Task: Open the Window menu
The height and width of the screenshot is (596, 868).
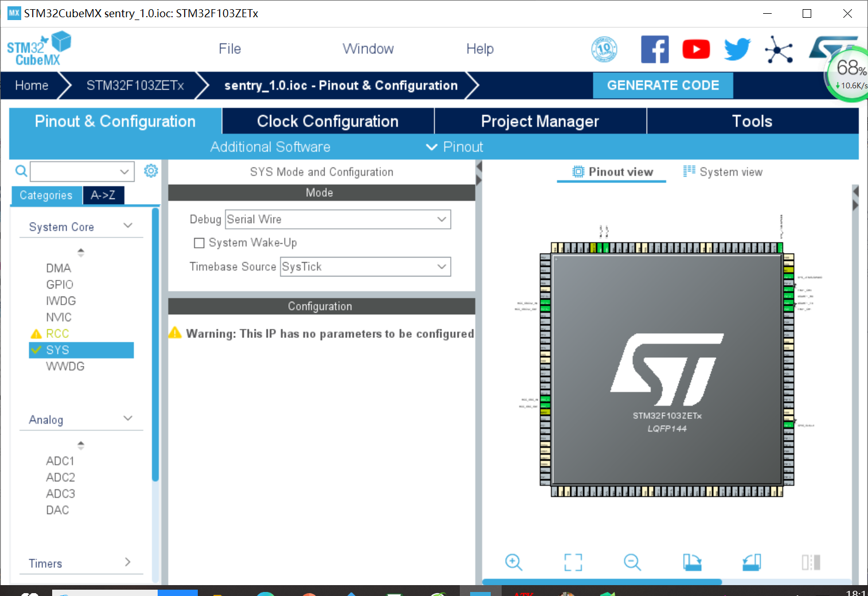Action: pos(368,49)
